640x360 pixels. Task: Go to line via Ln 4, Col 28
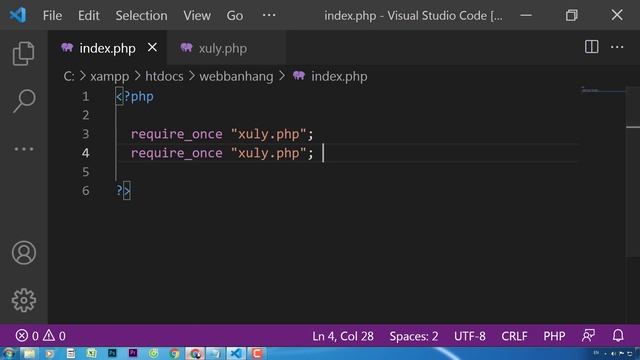coord(343,336)
